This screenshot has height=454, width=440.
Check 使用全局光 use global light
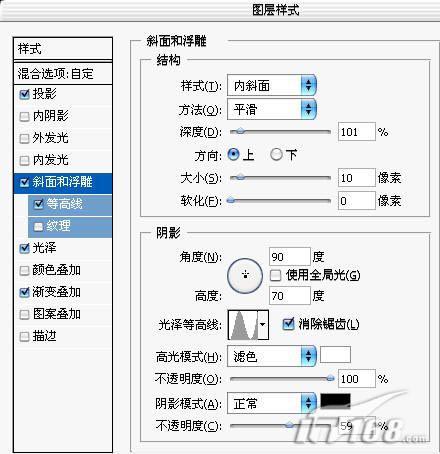coord(275,275)
